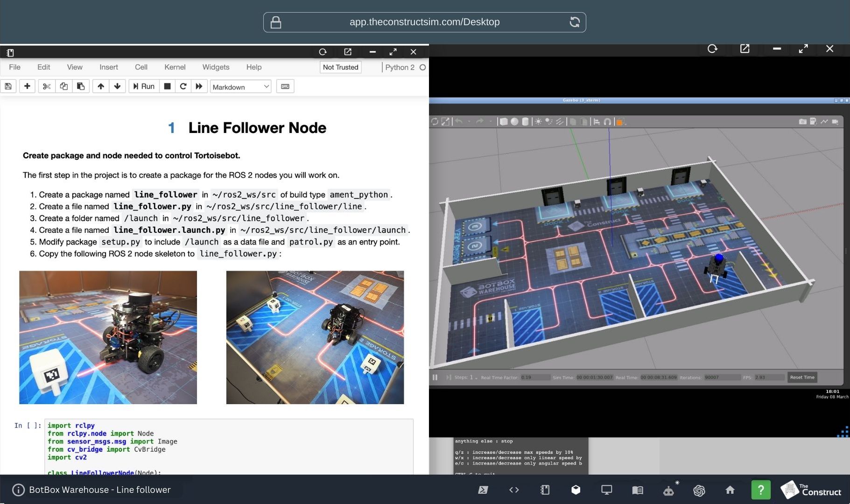850x504 pixels.
Task: Select Gazebo align tool icon
Action: point(597,122)
